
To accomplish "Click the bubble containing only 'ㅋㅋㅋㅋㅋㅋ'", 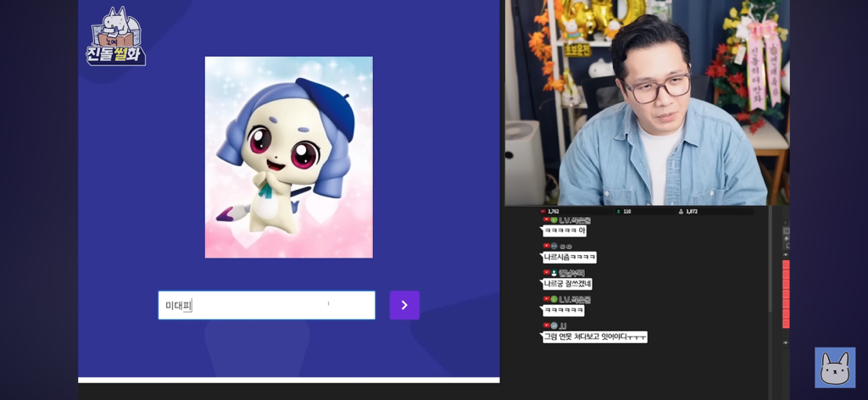I will point(564,310).
